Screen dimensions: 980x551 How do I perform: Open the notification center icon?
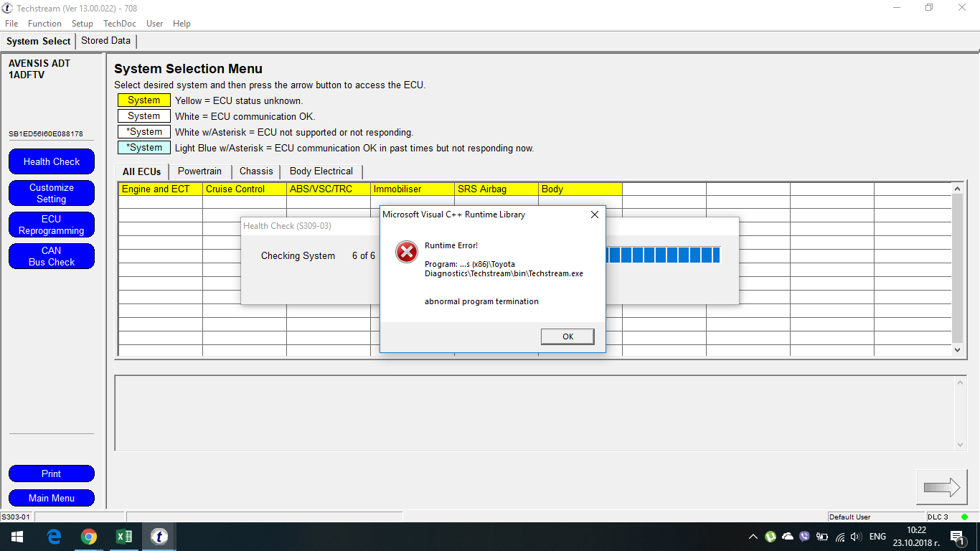coord(956,537)
